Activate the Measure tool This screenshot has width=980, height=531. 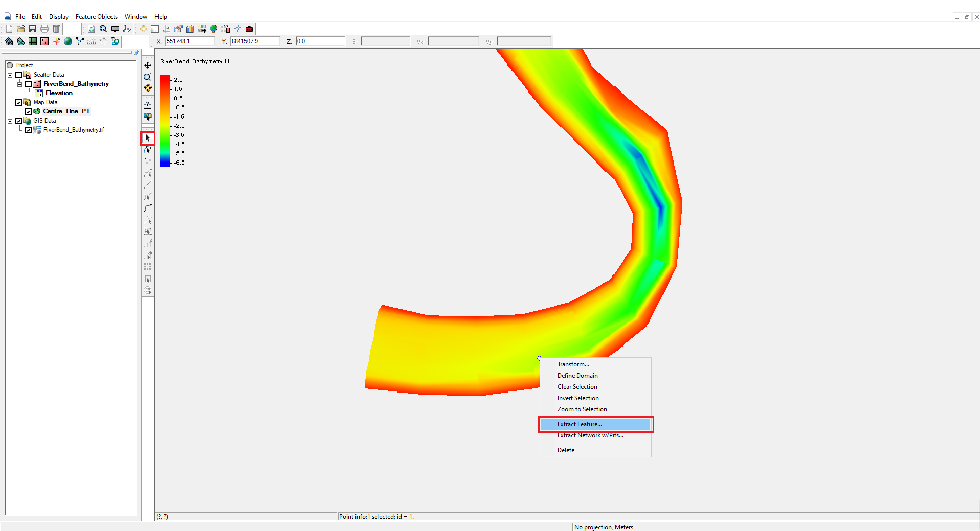[147, 105]
